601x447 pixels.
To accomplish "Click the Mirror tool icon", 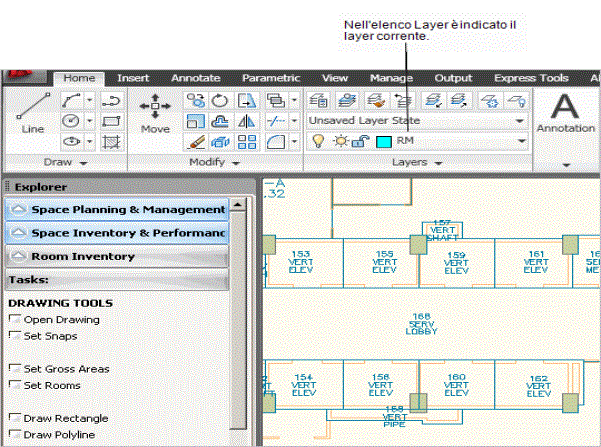I will click(x=246, y=122).
